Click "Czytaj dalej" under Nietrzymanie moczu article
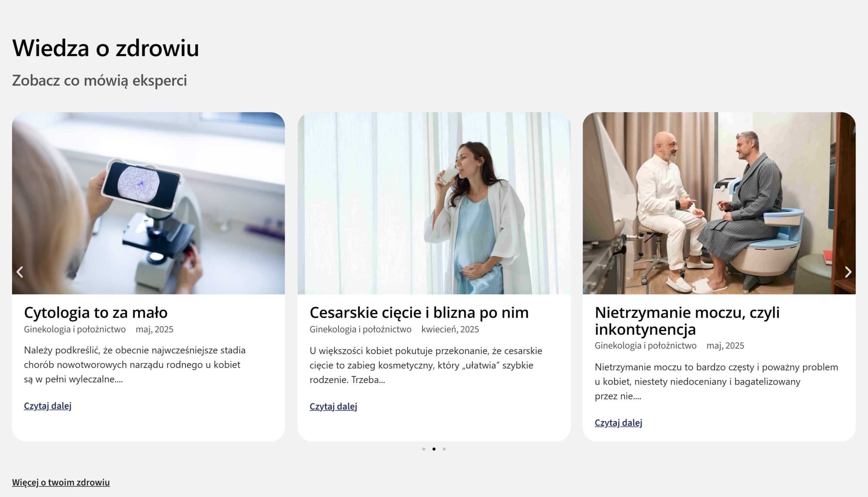 618,423
